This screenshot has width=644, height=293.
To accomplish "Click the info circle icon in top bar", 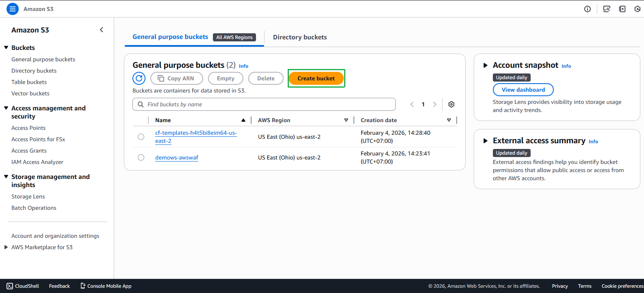I will pyautogui.click(x=588, y=9).
